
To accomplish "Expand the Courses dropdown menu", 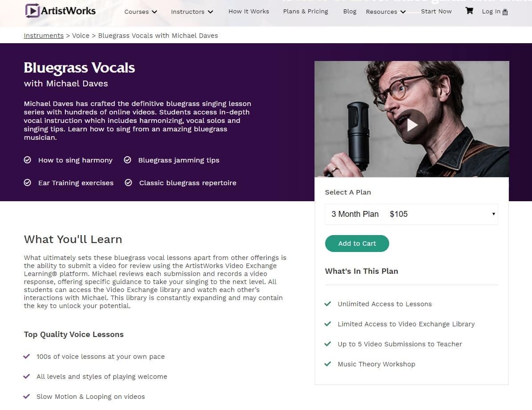I will pos(141,12).
